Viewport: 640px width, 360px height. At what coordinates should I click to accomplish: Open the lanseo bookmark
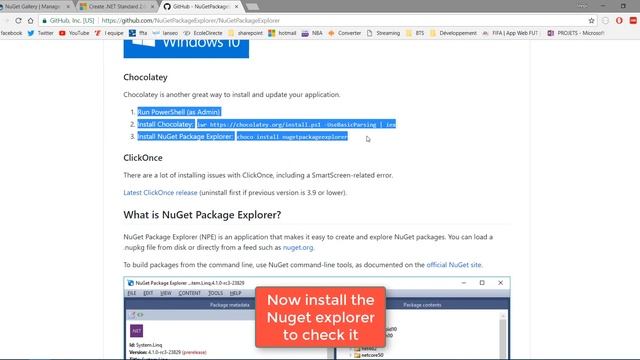tap(165, 33)
